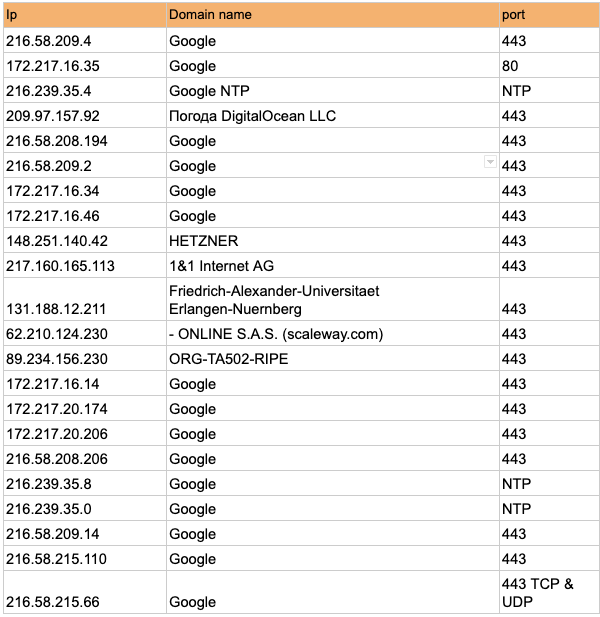Select the port 80 cell
Image resolution: width=600 pixels, height=617 pixels.
pyautogui.click(x=548, y=66)
